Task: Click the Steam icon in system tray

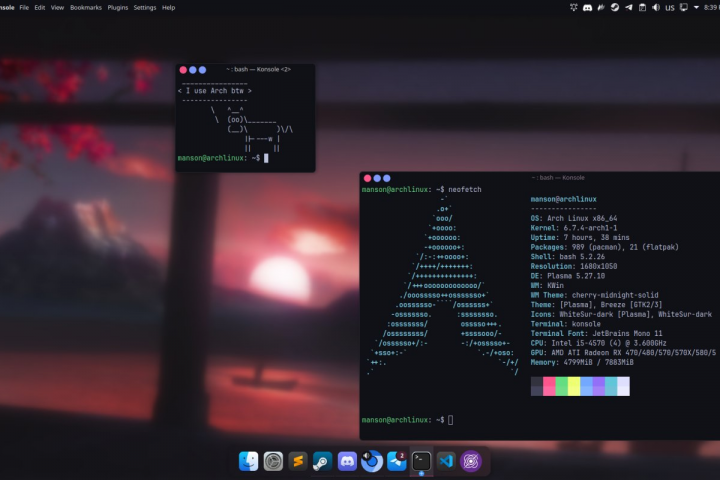Action: click(615, 7)
